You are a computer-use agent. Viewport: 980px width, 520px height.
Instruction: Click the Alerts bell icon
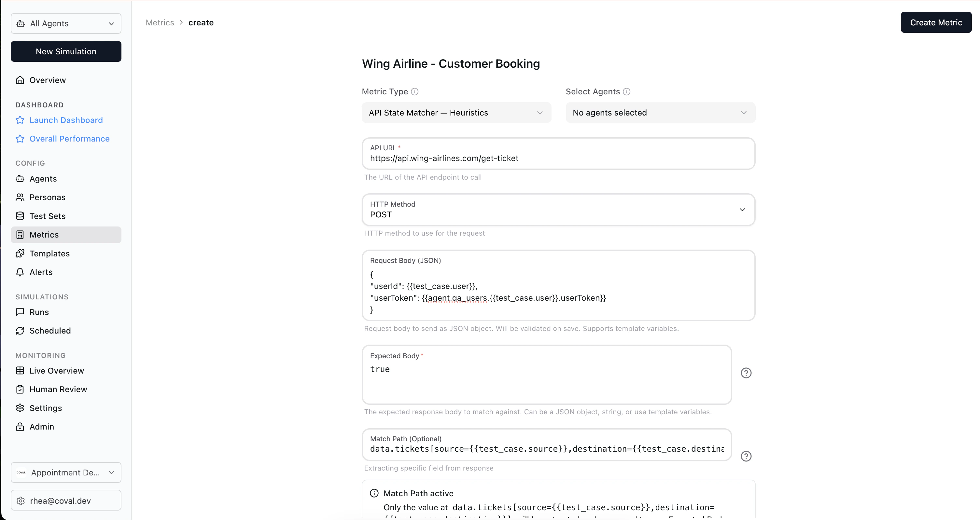(20, 272)
